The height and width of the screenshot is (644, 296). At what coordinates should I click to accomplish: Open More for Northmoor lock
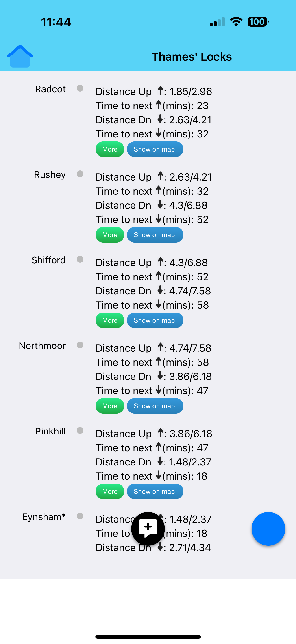(110, 406)
